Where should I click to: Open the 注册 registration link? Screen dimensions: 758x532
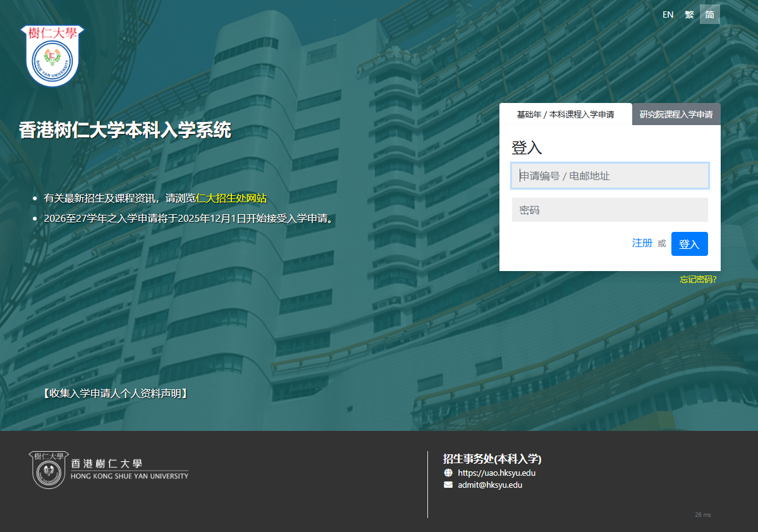(x=642, y=243)
